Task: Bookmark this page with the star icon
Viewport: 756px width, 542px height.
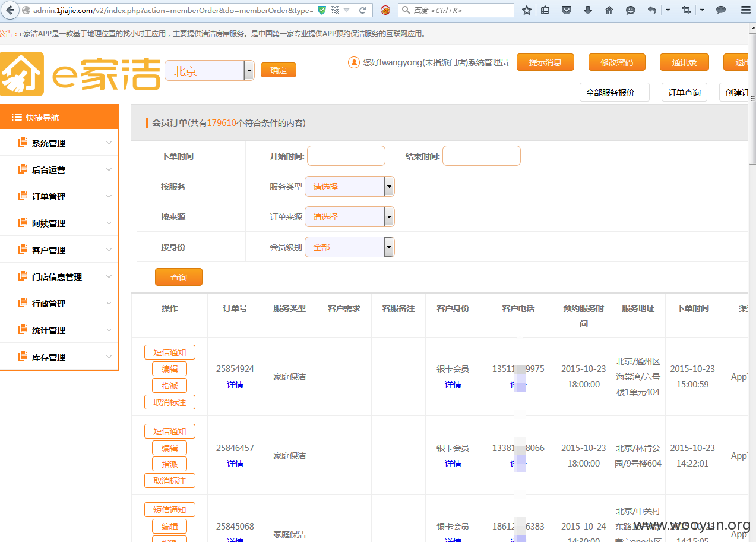Action: tap(527, 10)
